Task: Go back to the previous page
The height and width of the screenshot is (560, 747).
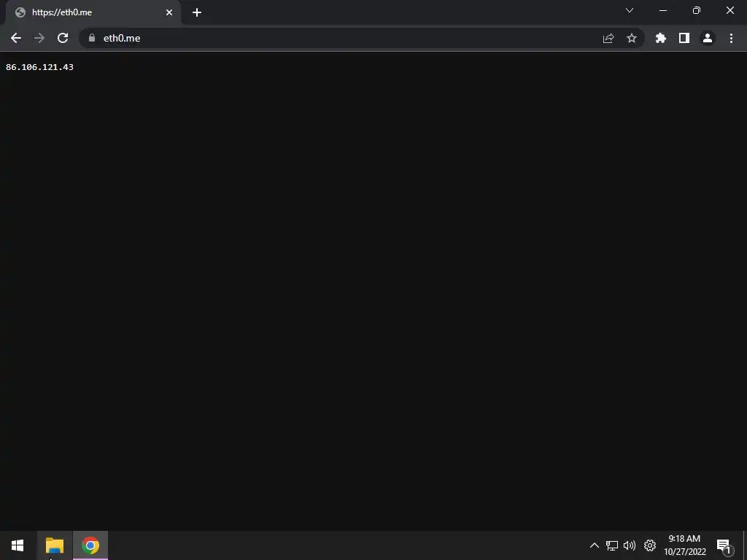Action: click(16, 38)
